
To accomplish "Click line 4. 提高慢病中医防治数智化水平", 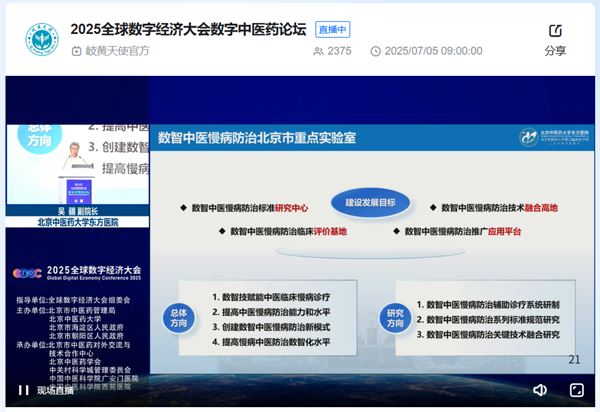I will coord(271,342).
